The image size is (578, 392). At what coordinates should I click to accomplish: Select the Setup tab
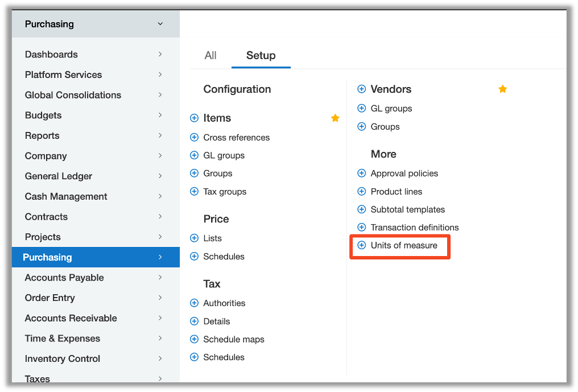pyautogui.click(x=261, y=56)
